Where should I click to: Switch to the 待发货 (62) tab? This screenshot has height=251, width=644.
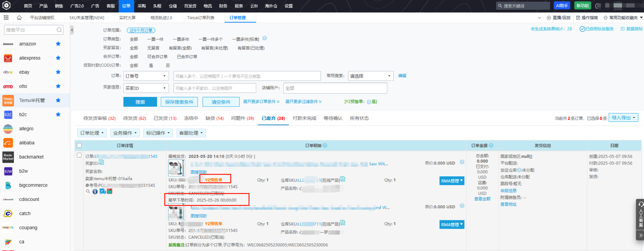click(x=135, y=118)
